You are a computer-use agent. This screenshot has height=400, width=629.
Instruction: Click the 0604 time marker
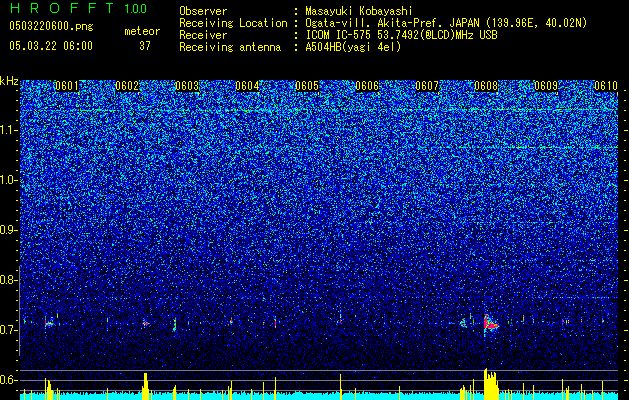[247, 86]
